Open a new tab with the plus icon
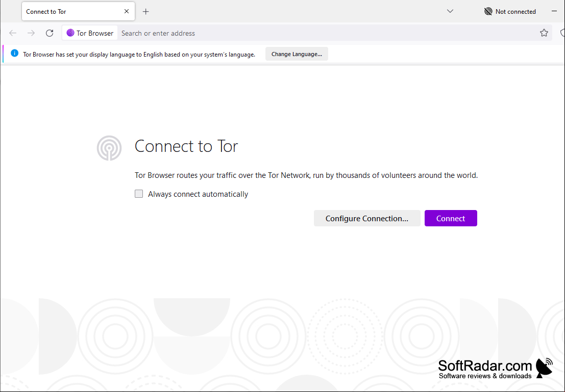The width and height of the screenshot is (565, 392). [x=145, y=12]
